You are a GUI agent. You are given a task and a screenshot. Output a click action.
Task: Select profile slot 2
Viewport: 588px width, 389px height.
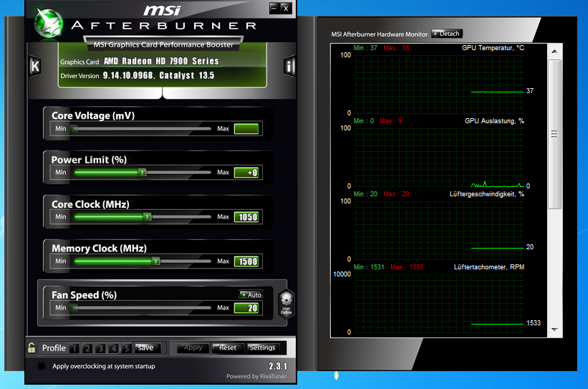87,348
